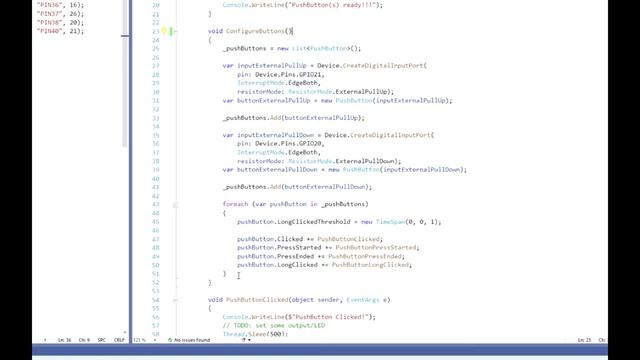Viewport: 640px width, 360px height.
Task: Click Device.Pins.GPIO21 on line 28
Action: 289,74
